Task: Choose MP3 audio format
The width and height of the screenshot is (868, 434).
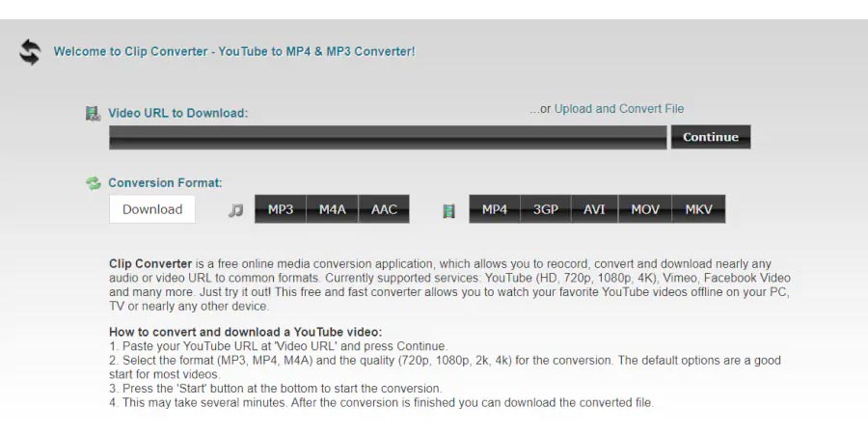Action: 280,209
